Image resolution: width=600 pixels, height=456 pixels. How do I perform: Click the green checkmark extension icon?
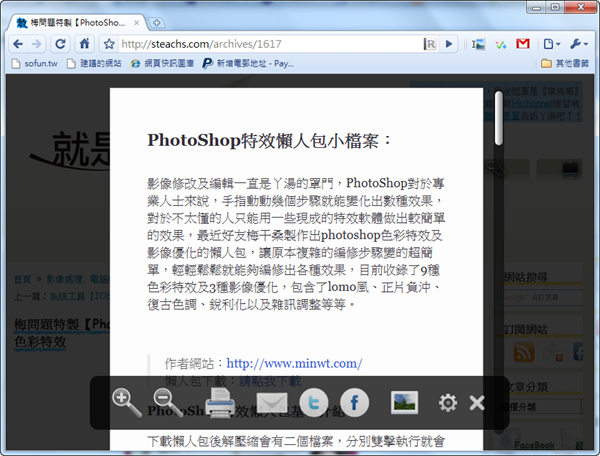(501, 44)
